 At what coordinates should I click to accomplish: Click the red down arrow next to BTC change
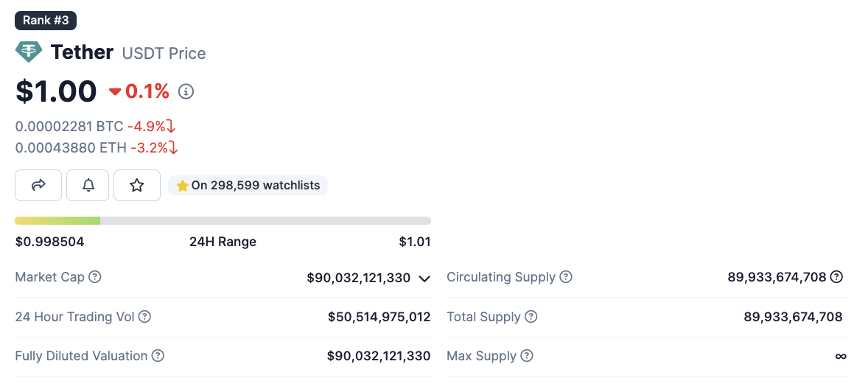coord(171,126)
